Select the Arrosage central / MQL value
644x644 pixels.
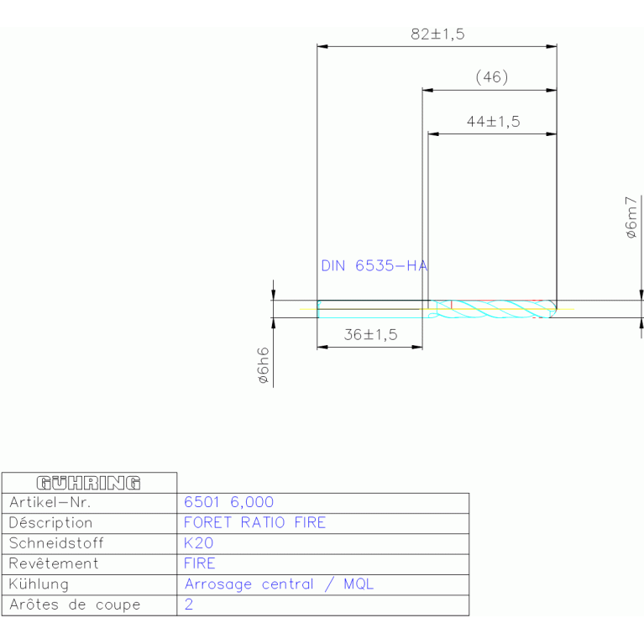tap(279, 584)
